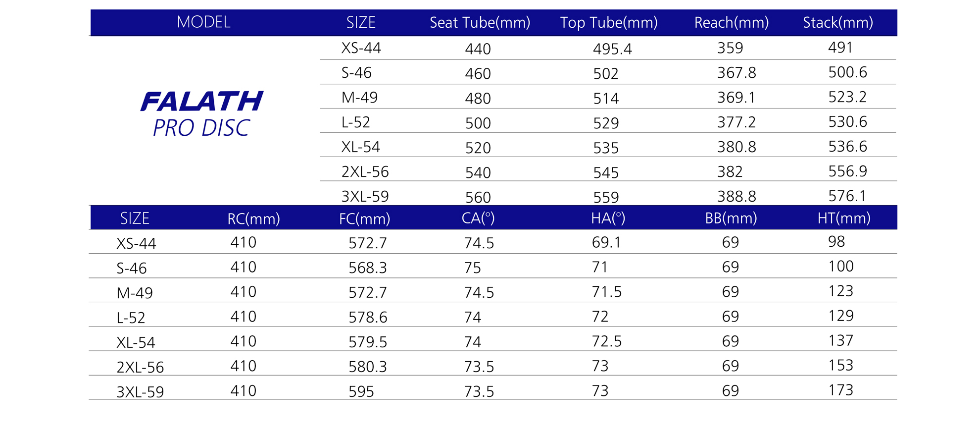Click the HT(mm) column header
The height and width of the screenshot is (436, 980).
click(x=843, y=218)
